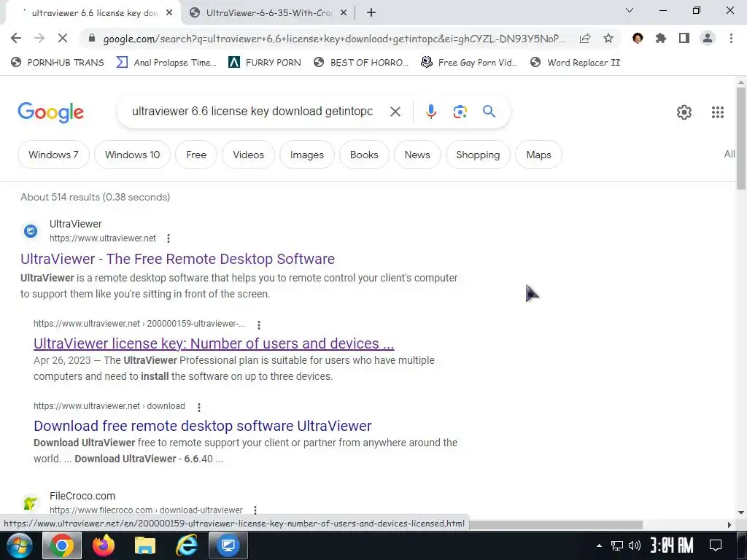Click the forward navigation arrow
This screenshot has height=560, width=747.
point(39,38)
